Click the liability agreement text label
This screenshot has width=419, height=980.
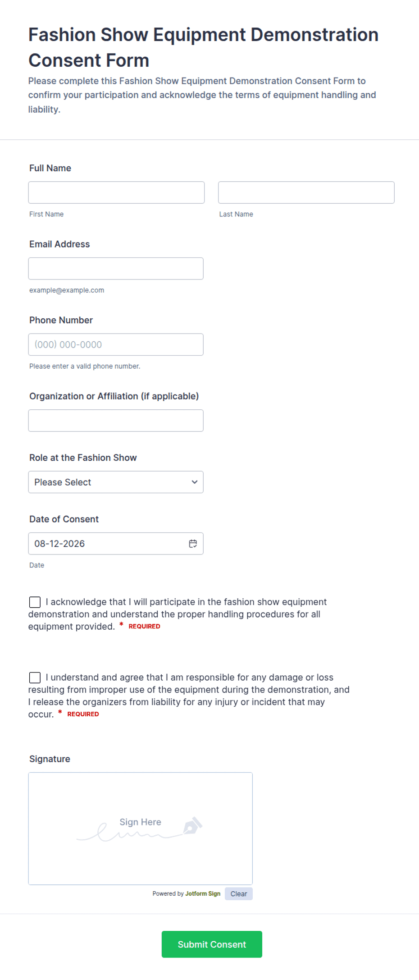click(x=189, y=696)
